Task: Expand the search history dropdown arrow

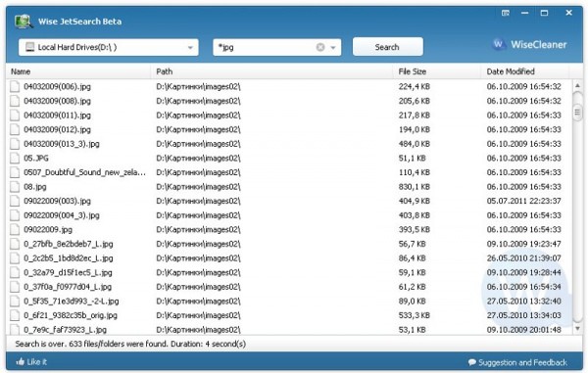Action: pyautogui.click(x=333, y=48)
